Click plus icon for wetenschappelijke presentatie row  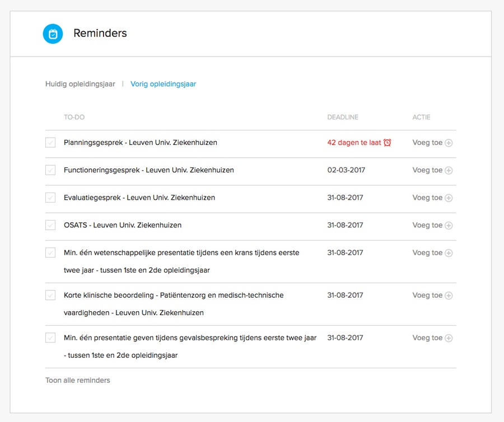tap(449, 254)
